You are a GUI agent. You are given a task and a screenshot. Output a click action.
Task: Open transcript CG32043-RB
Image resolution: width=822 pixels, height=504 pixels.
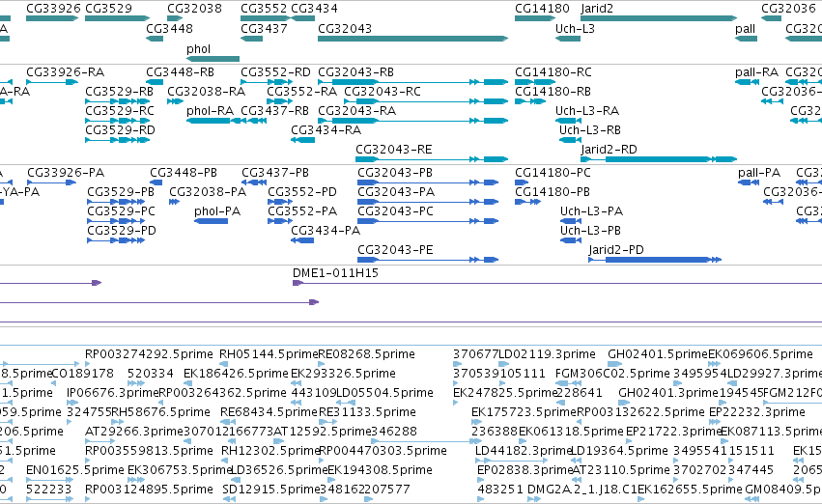(x=356, y=72)
